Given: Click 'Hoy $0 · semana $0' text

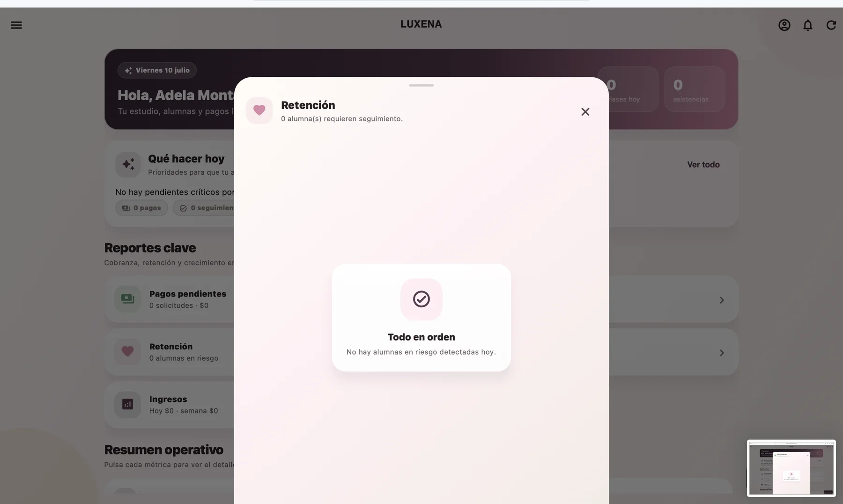Looking at the screenshot, I should point(184,411).
